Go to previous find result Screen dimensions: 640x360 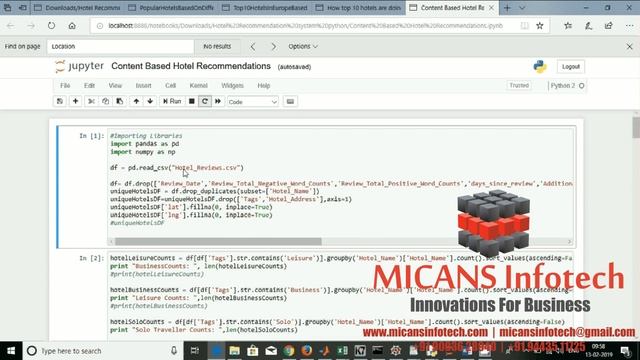(253, 47)
